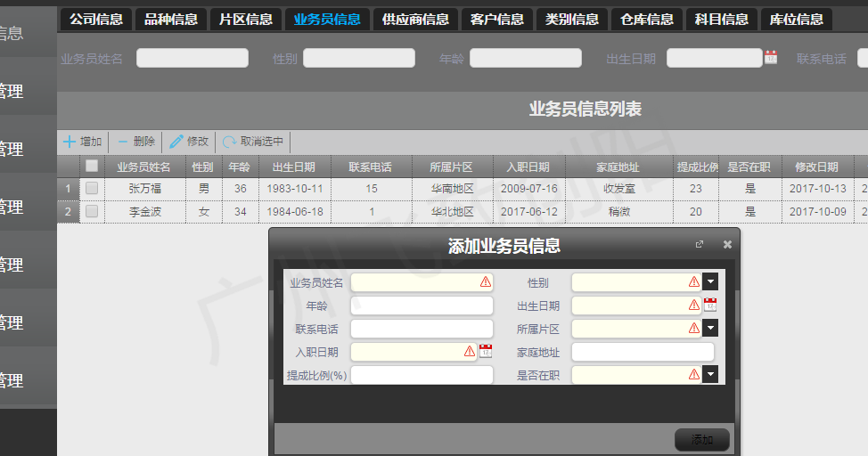Screen dimensions: 868x456
Task: Close the 添加业务员信息 dialog
Action: [x=727, y=244]
